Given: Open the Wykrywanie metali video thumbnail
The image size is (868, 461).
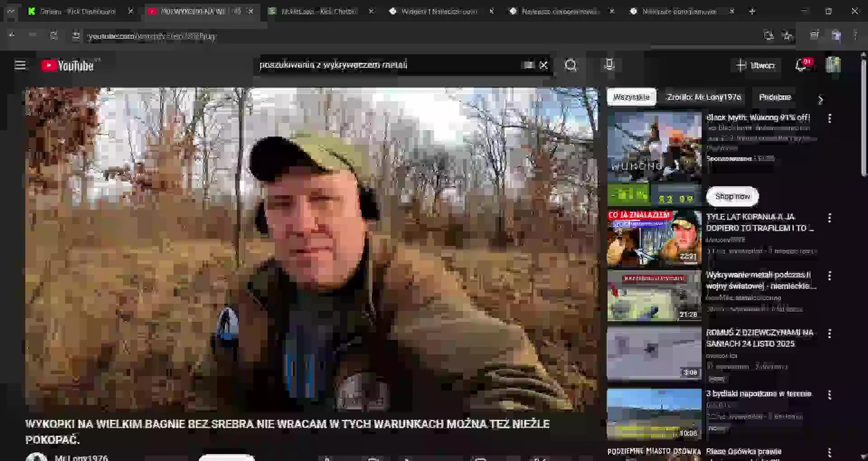Looking at the screenshot, I should (x=654, y=295).
